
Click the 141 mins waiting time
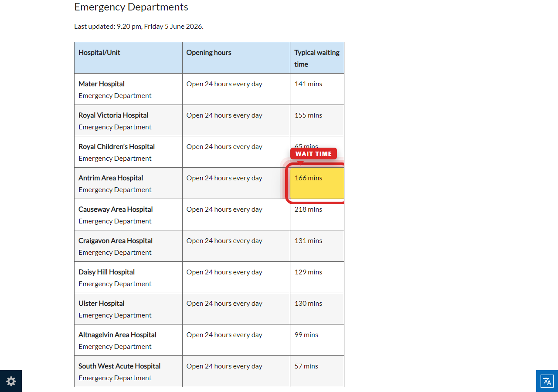(308, 84)
